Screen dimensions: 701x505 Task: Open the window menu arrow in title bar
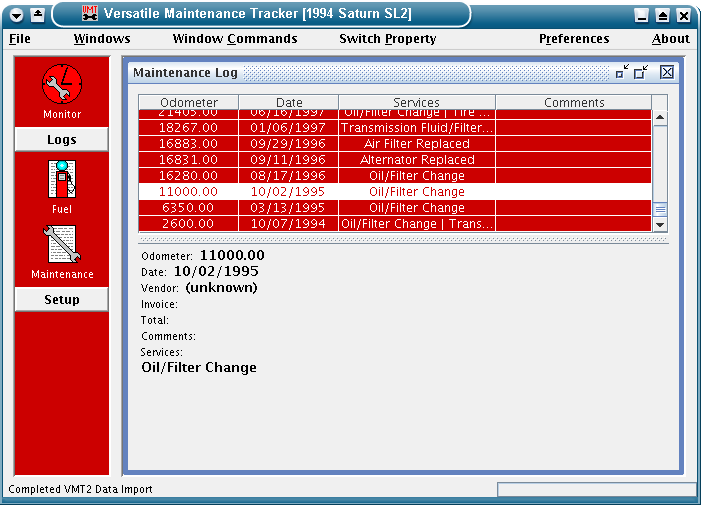click(17, 15)
